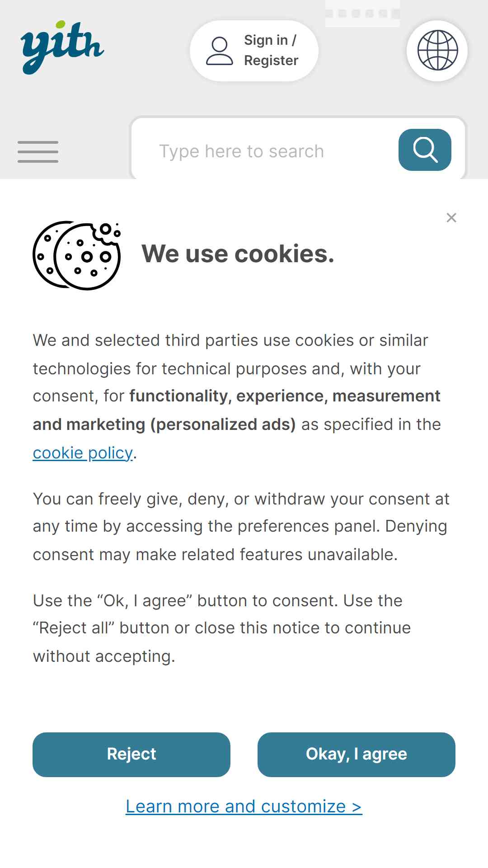The width and height of the screenshot is (488, 868).
Task: Reject all cookies with the Reject button
Action: tap(131, 755)
